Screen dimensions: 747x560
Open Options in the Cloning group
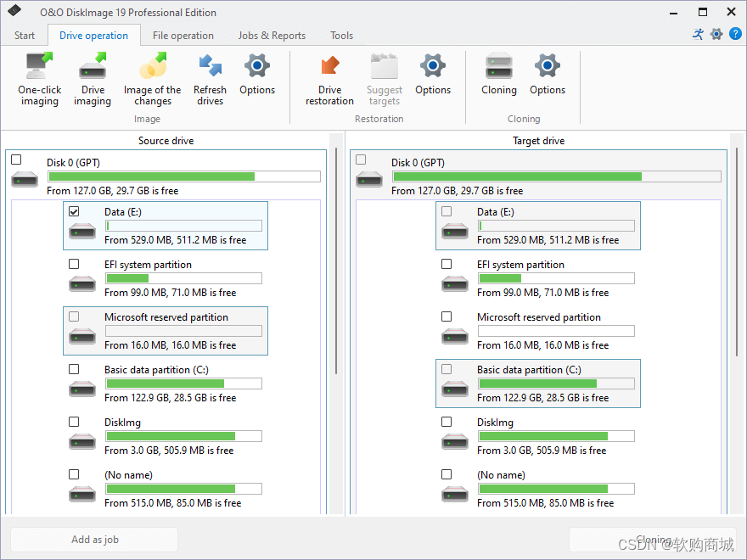(x=548, y=75)
